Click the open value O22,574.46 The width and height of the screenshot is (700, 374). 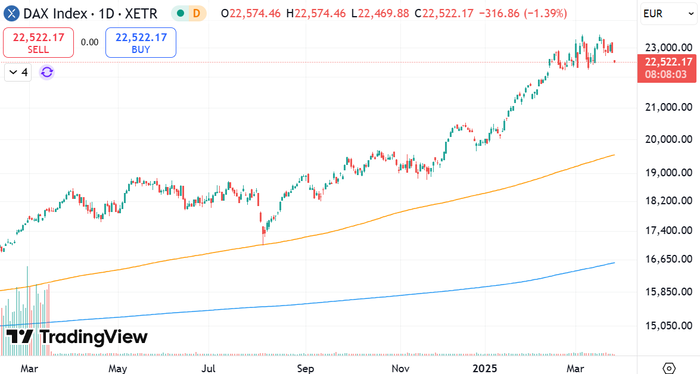pos(251,13)
